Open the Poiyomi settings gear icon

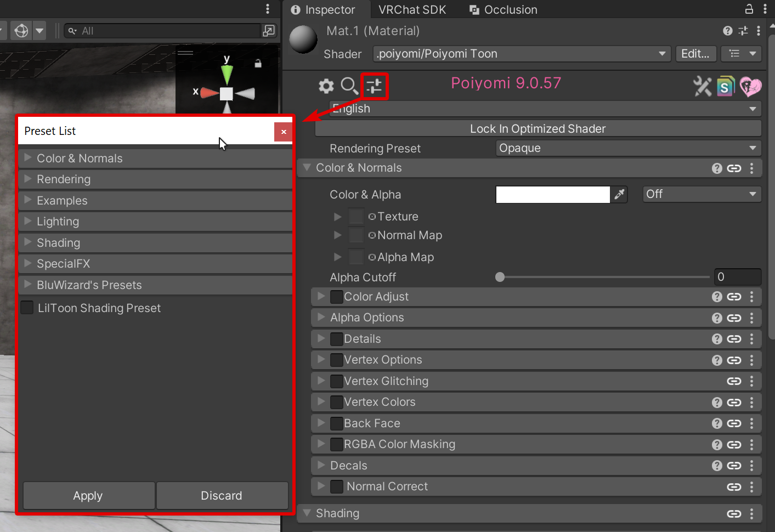326,86
